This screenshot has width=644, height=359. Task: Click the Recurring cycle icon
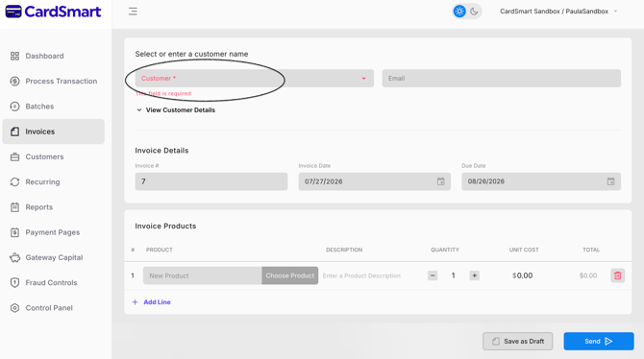pyautogui.click(x=14, y=181)
